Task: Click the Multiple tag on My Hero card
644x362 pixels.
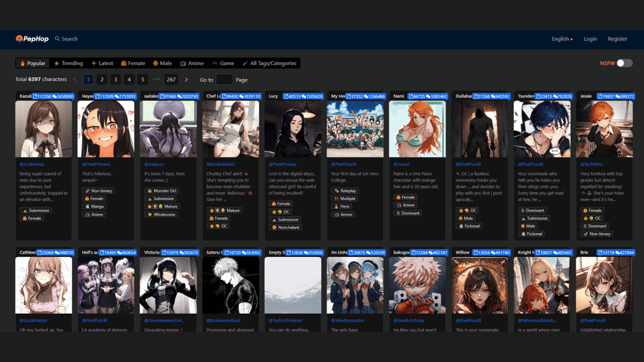Action: point(344,199)
